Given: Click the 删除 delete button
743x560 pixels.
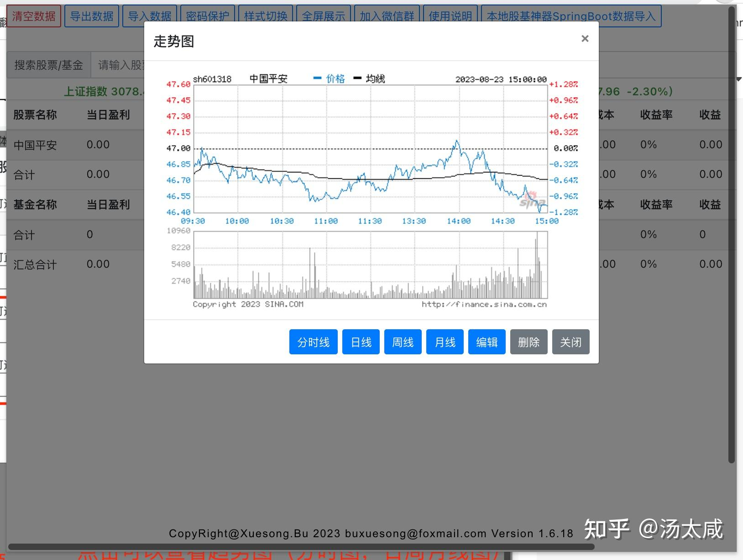Looking at the screenshot, I should (528, 342).
